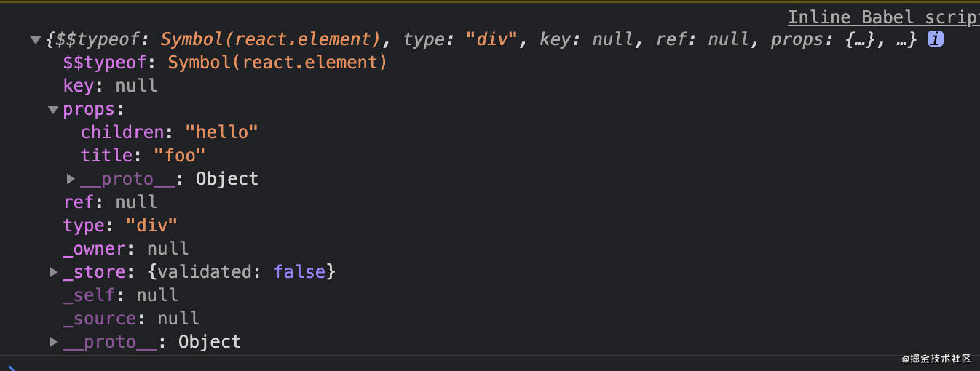The height and width of the screenshot is (371, 980).
Task: Click the object preview summary line
Action: click(x=481, y=39)
